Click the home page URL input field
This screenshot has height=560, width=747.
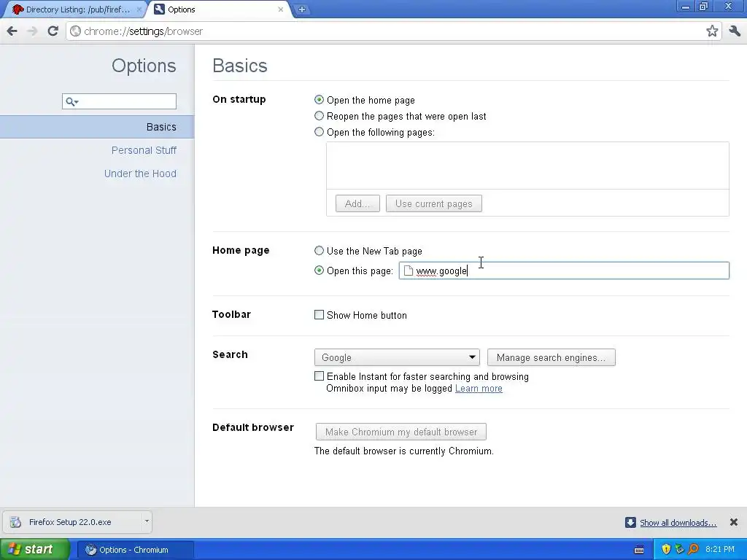click(564, 271)
